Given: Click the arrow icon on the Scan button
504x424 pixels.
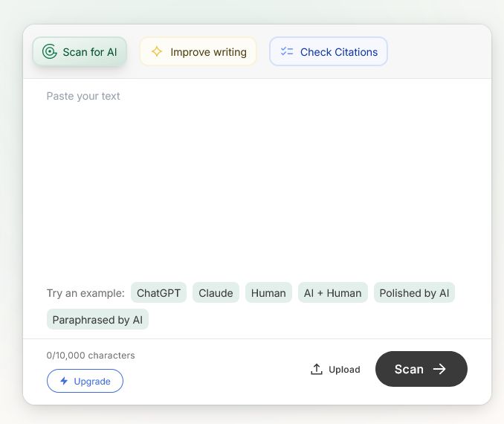Looking at the screenshot, I should click(439, 369).
